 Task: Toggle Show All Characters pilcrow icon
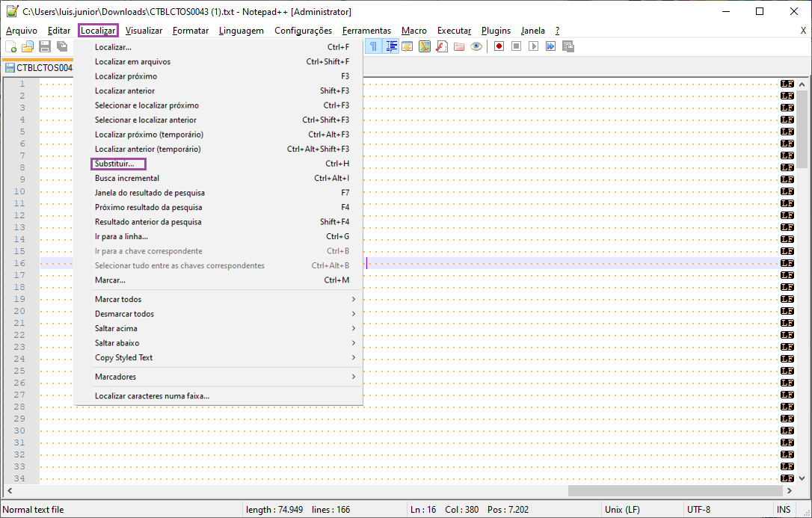373,46
